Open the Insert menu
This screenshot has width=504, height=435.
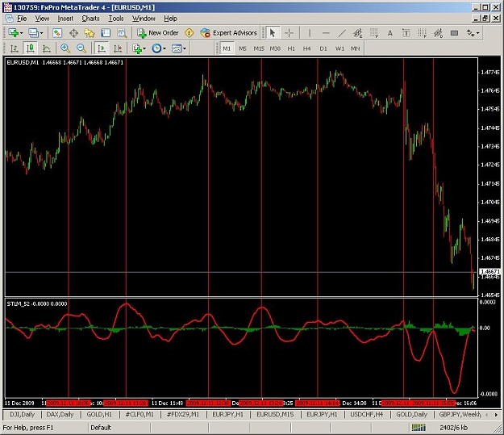(65, 19)
